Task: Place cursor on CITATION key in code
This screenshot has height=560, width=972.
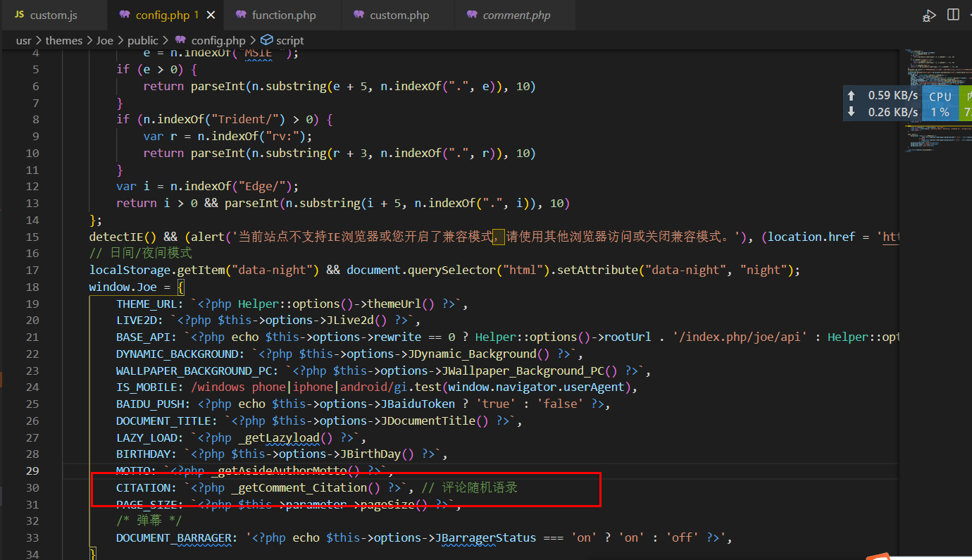Action: 144,487
